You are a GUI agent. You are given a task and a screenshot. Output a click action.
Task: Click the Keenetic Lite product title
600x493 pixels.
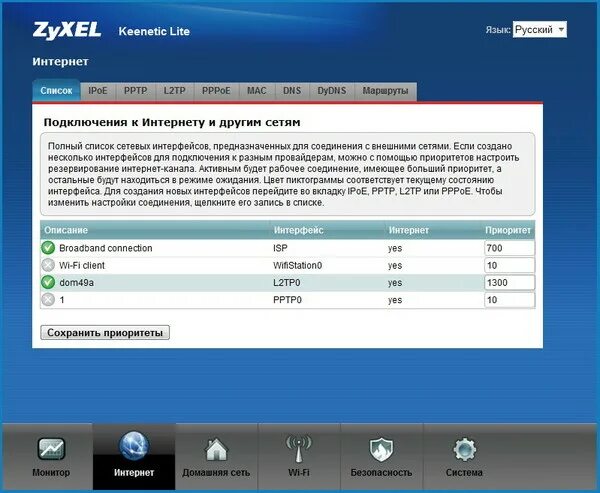[x=154, y=31]
